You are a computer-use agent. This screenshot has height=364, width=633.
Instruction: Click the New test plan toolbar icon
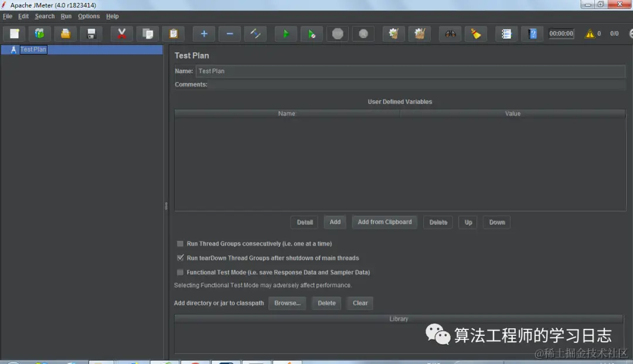tap(15, 34)
